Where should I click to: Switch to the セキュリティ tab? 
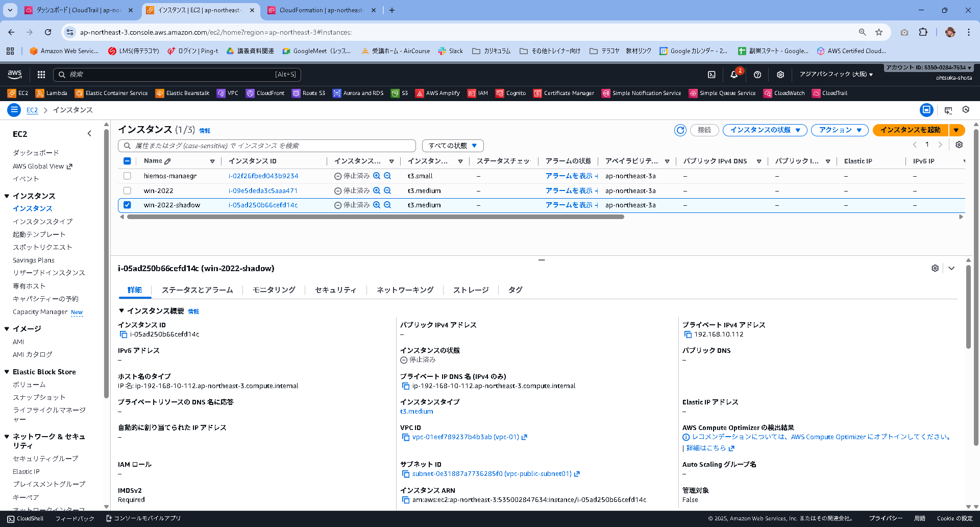tap(335, 290)
